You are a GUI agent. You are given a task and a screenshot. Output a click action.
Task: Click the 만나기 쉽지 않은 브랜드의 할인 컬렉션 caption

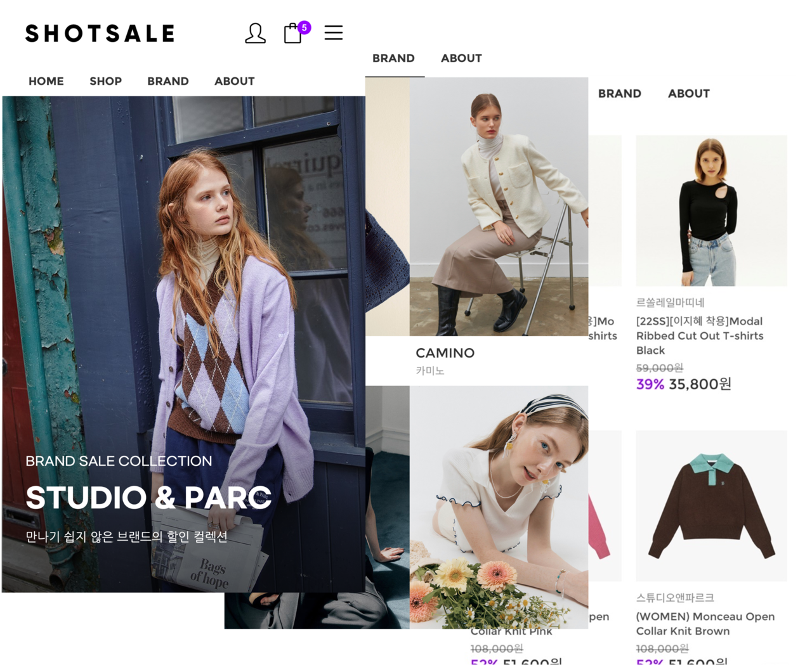tap(126, 537)
